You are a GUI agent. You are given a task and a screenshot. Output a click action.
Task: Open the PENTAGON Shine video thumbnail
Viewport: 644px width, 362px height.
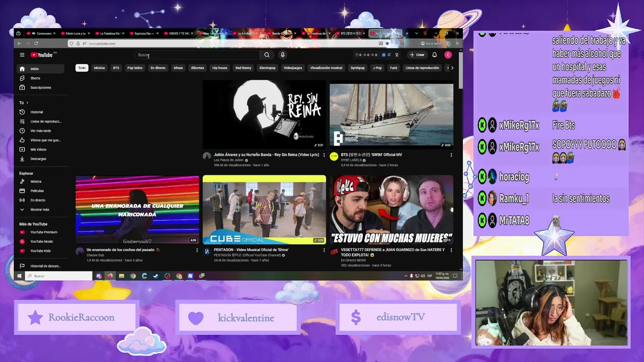click(264, 210)
